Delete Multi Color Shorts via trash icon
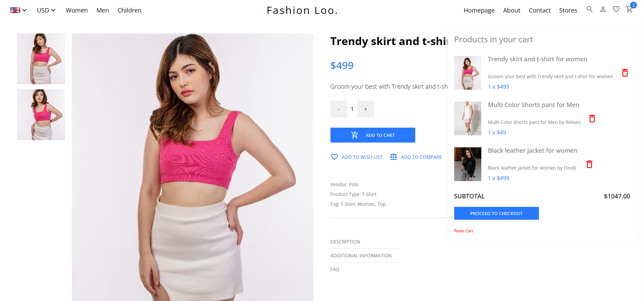 pyautogui.click(x=592, y=119)
